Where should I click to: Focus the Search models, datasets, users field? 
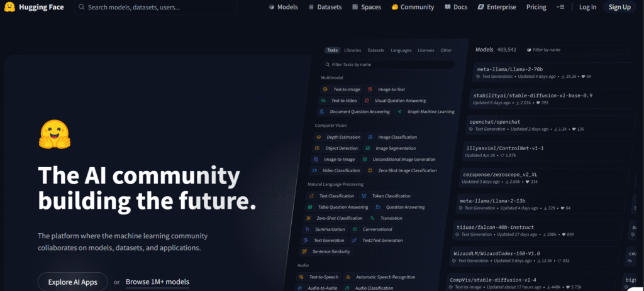(155, 7)
